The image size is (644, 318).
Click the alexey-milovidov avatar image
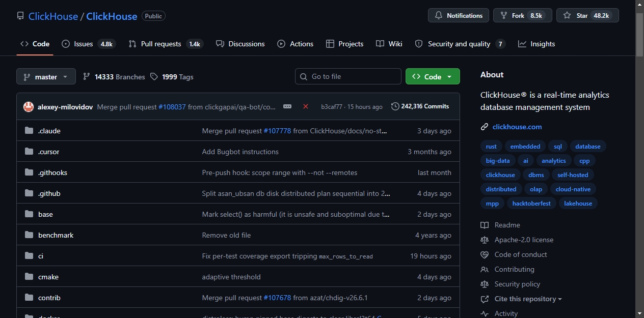[29, 107]
